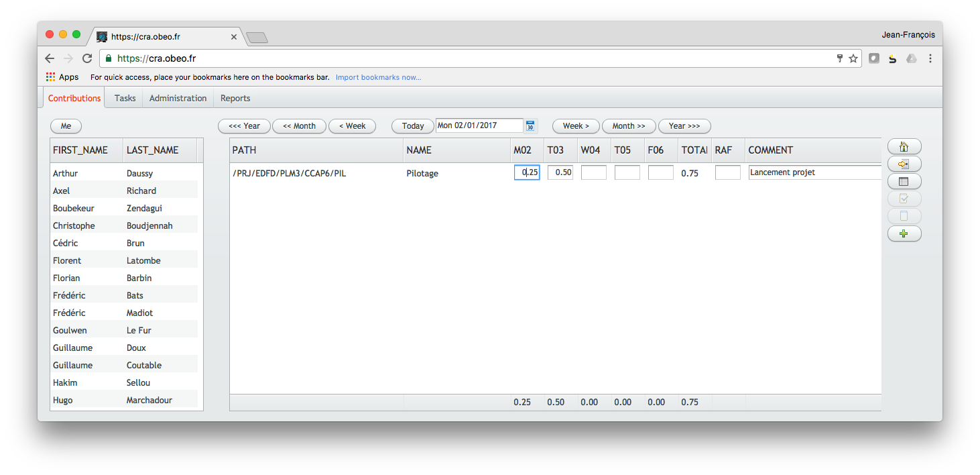The image size is (980, 475).
Task: View the green padlock site security info
Action: (109, 58)
